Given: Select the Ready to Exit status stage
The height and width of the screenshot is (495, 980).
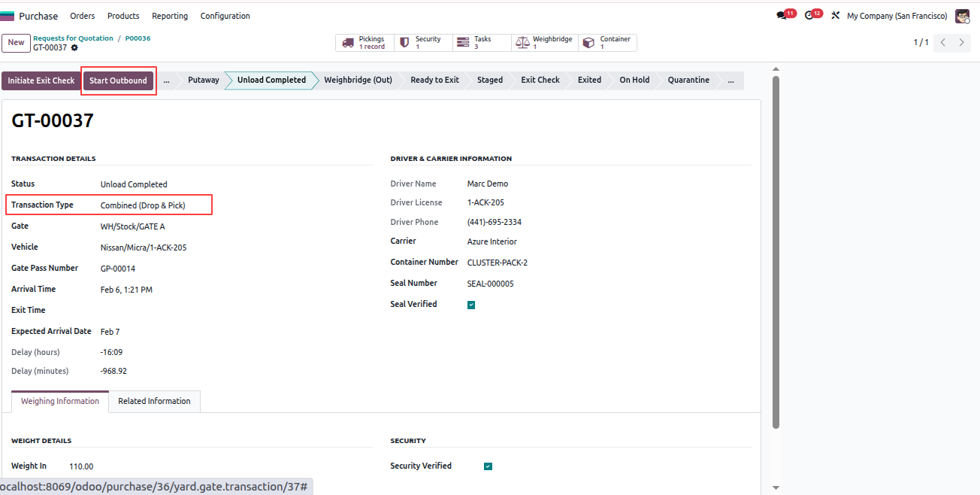Looking at the screenshot, I should [434, 80].
